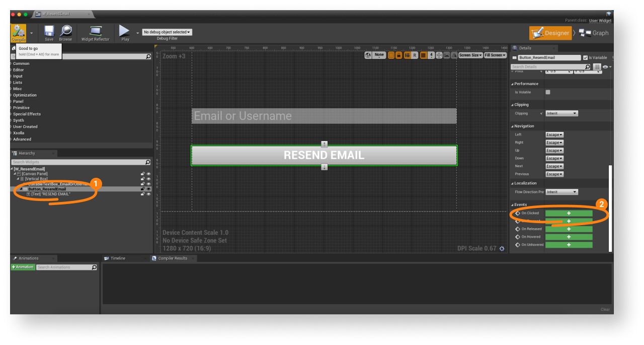644x345 pixels.
Task: Click the Search Details input field
Action: point(547,67)
